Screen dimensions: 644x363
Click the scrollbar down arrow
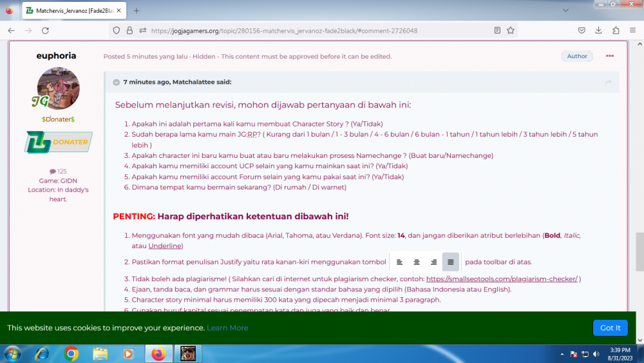(x=639, y=340)
